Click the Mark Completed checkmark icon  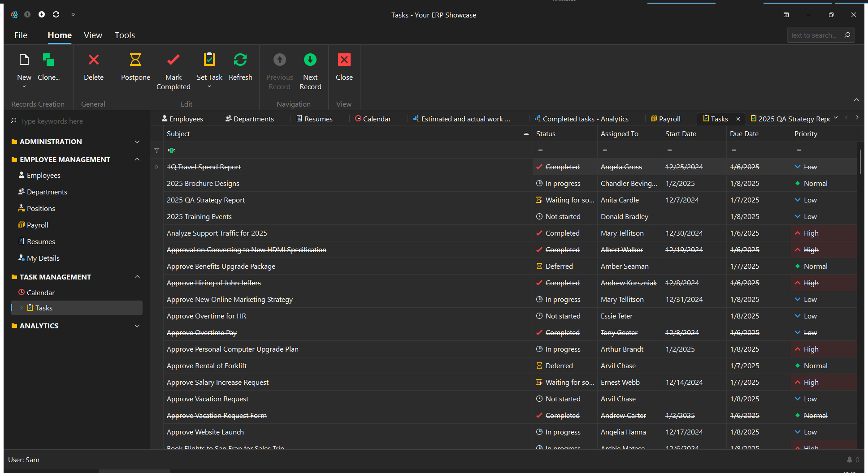pos(173,60)
